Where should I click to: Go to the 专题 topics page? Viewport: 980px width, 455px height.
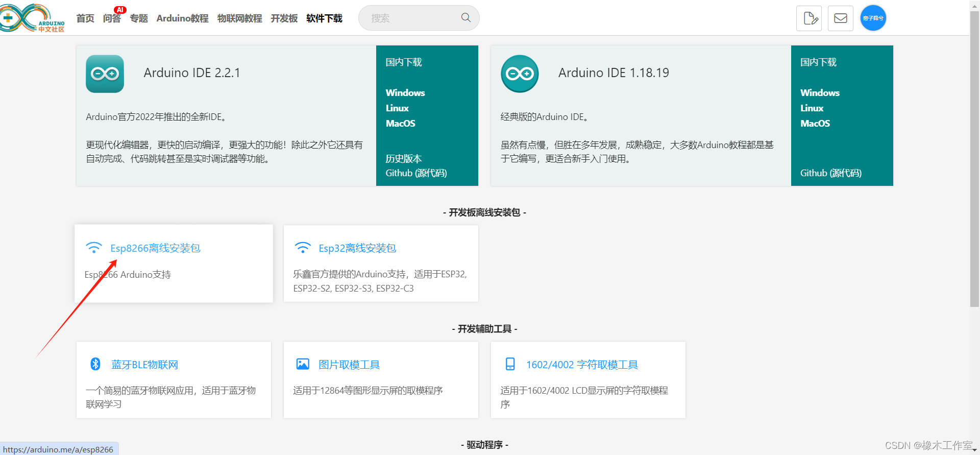click(x=139, y=18)
